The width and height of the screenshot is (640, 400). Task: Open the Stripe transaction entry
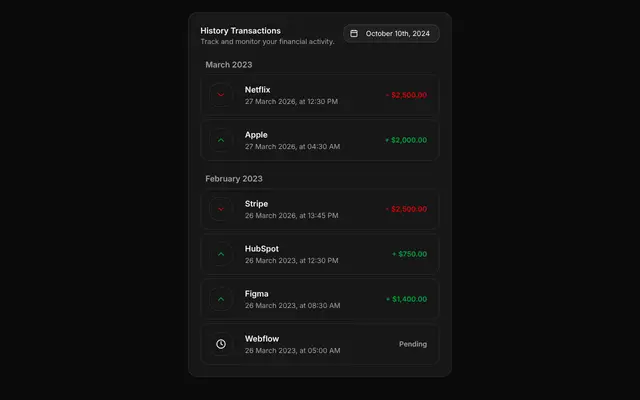[320, 209]
